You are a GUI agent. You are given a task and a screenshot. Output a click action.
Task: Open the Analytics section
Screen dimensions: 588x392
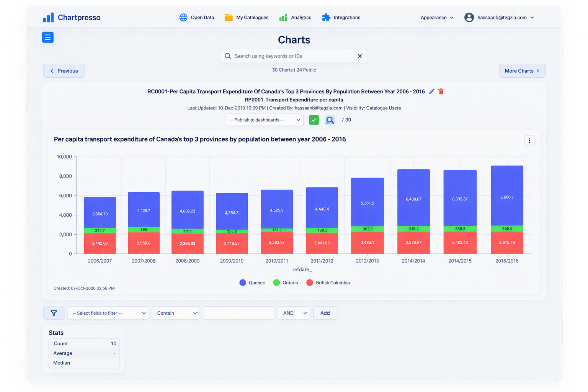pos(295,18)
